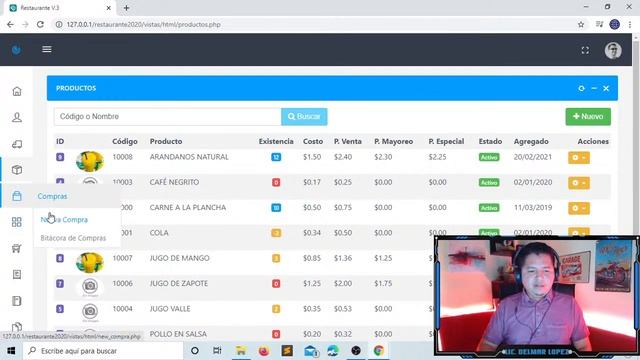The height and width of the screenshot is (360, 640).
Task: Click the ARANDANOS NATURAL product thumbnail
Action: (90, 161)
